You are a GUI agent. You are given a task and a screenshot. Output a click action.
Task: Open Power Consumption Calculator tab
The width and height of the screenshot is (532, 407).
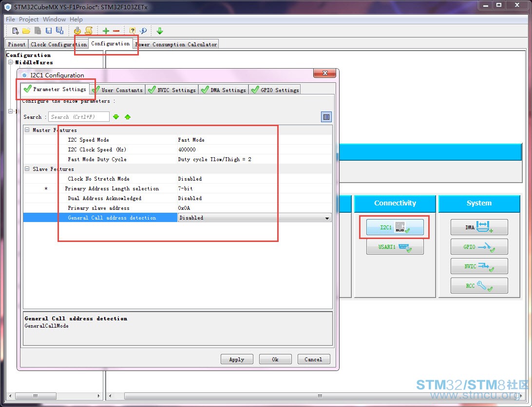coord(175,44)
